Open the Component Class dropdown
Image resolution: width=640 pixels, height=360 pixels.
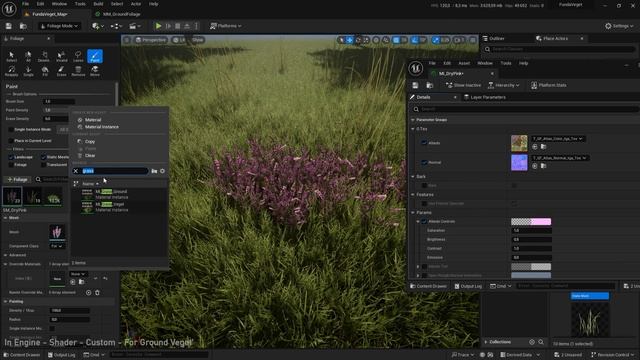pyautogui.click(x=57, y=246)
